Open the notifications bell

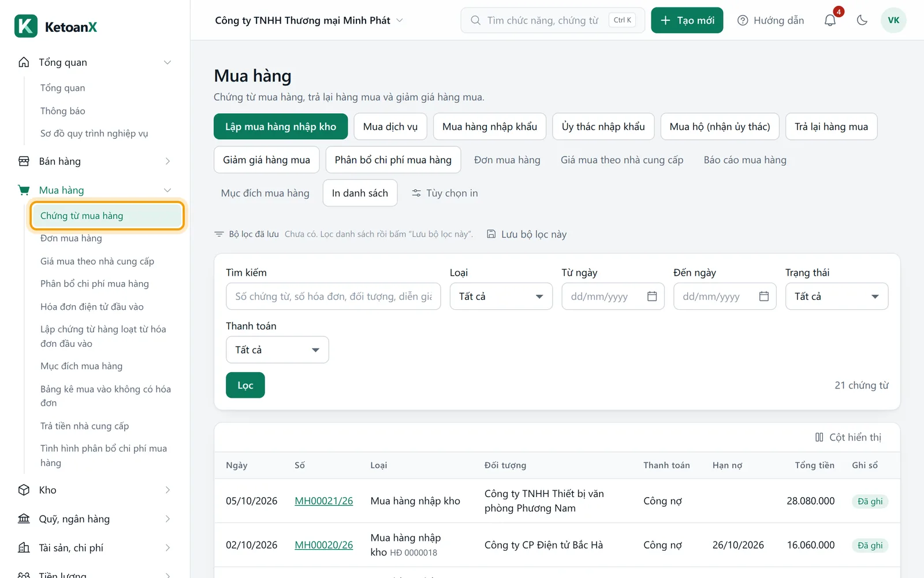click(x=830, y=20)
